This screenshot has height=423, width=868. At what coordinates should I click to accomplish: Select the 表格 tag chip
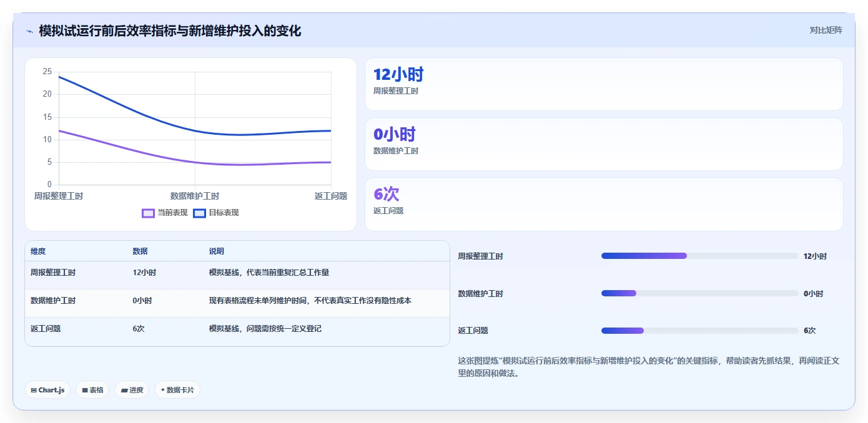pos(92,390)
